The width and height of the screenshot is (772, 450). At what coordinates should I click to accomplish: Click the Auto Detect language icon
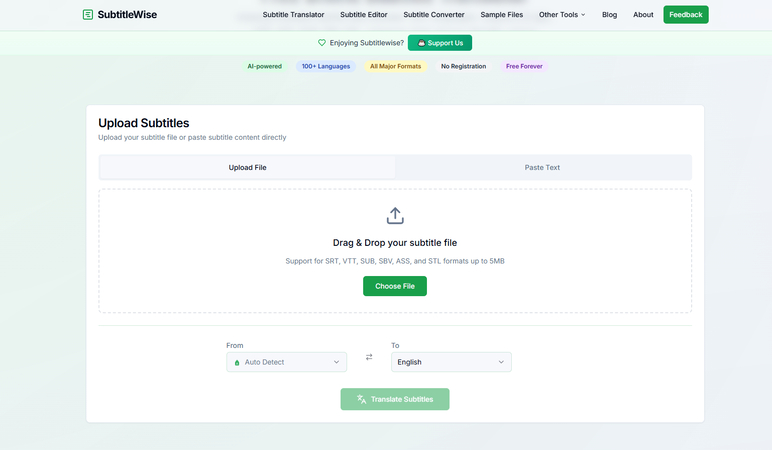coord(237,362)
